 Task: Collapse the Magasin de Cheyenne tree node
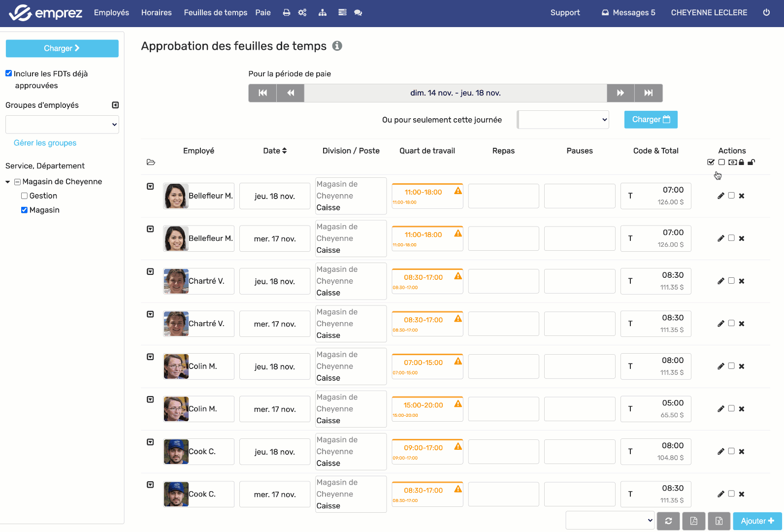click(x=8, y=182)
